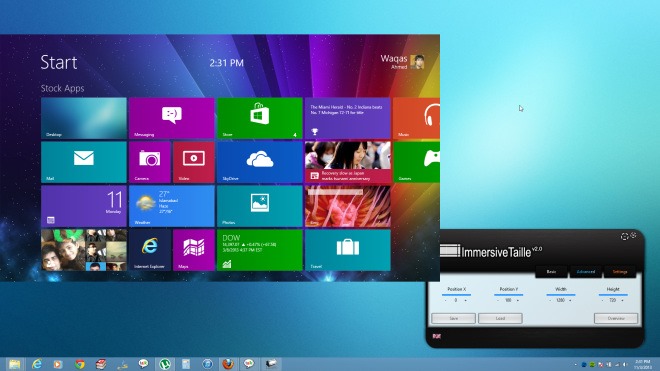660x371 pixels.
Task: Open Settings tab in ImmersiveTaille
Action: (x=620, y=272)
